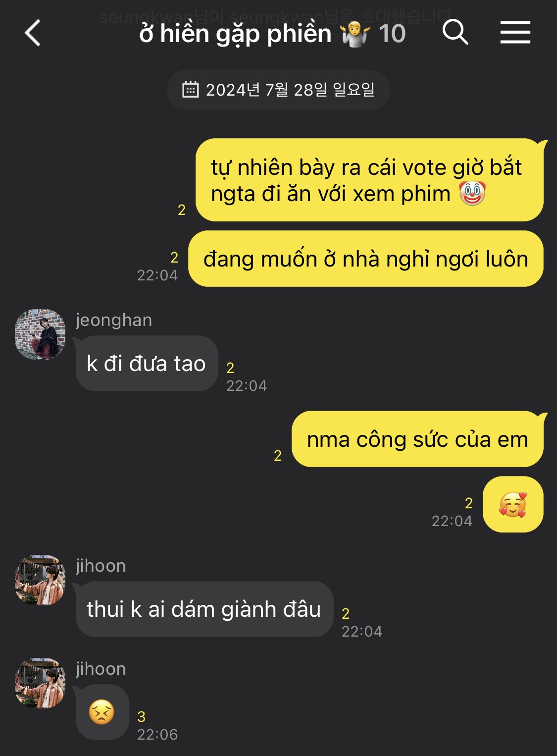Tap the calendar icon in the date pill
Image resolution: width=557 pixels, height=756 pixels.
[191, 90]
